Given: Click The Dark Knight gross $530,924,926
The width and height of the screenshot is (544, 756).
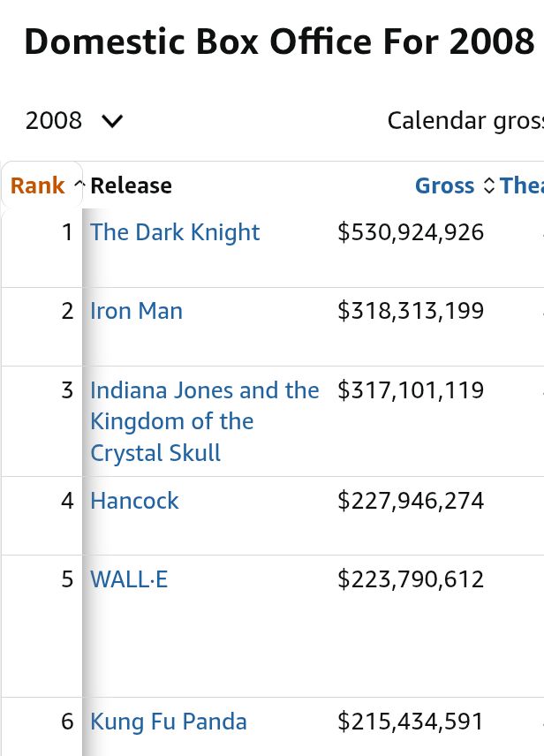Looking at the screenshot, I should pos(411,232).
